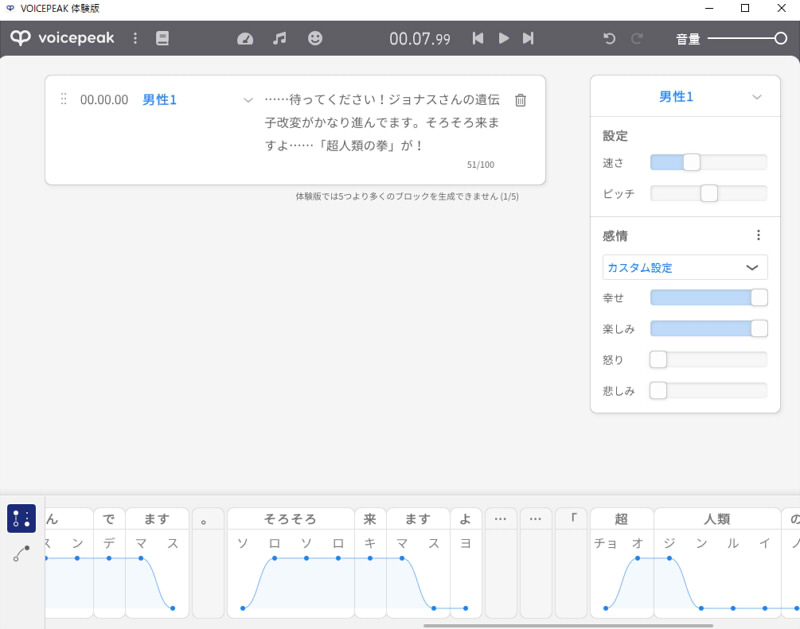Image resolution: width=800 pixels, height=629 pixels.
Task: Close the VOICEPEAK window
Action: (x=781, y=8)
